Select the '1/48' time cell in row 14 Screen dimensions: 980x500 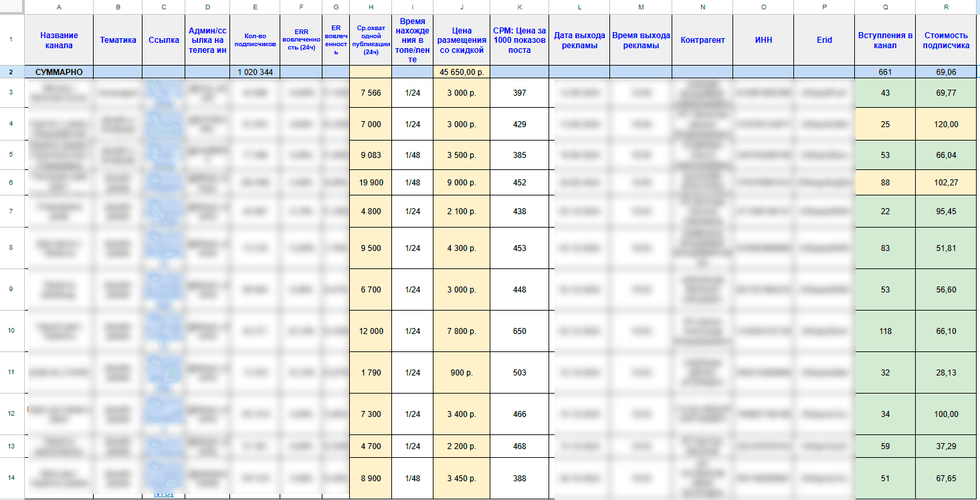pos(413,479)
